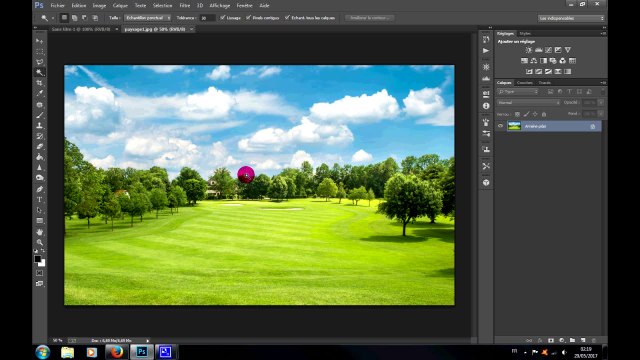Image resolution: width=640 pixels, height=360 pixels.
Task: Select the Crop tool
Action: click(x=40, y=83)
